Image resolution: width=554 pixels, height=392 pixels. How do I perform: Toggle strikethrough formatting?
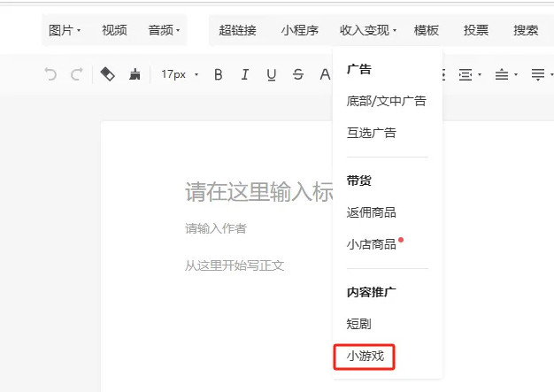coord(298,74)
